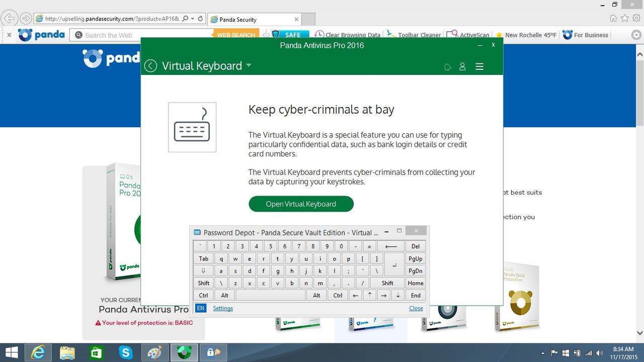
Task: Click the Windows Start button
Action: [12, 352]
